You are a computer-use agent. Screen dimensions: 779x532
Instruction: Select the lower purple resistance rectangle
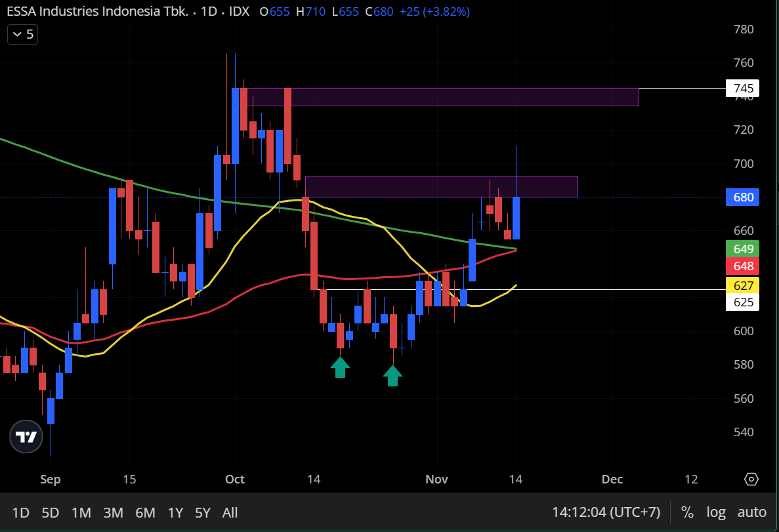[441, 186]
